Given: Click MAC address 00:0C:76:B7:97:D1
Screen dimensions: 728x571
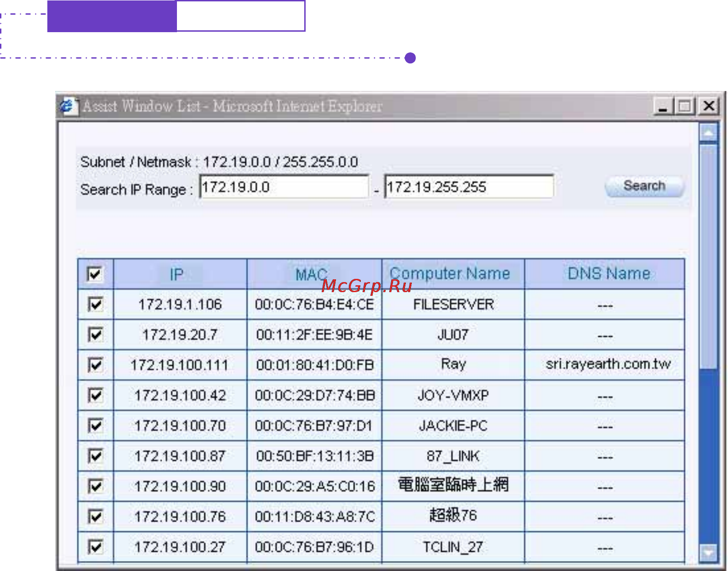Looking at the screenshot, I should (314, 426).
